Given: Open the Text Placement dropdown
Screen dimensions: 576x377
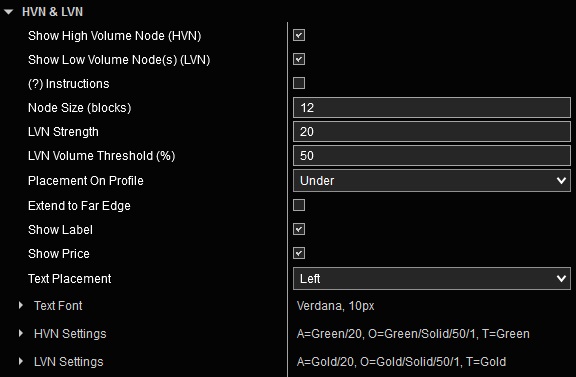Looking at the screenshot, I should tap(432, 279).
